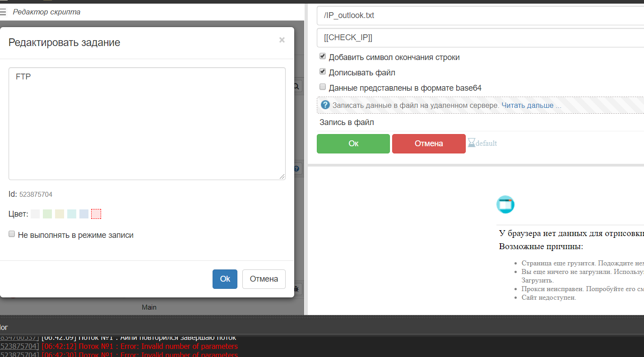Click the bug debug icon near the toolbar bottom

coord(296,288)
